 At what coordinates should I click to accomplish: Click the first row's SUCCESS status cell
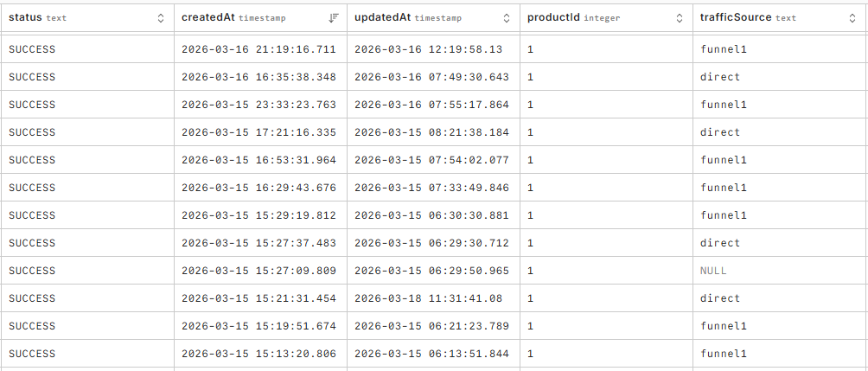32,49
